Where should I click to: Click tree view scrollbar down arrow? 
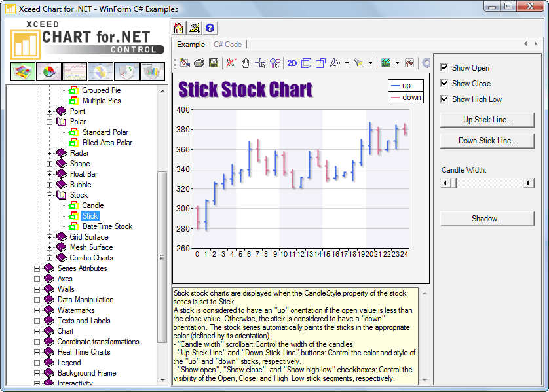pyautogui.click(x=162, y=380)
